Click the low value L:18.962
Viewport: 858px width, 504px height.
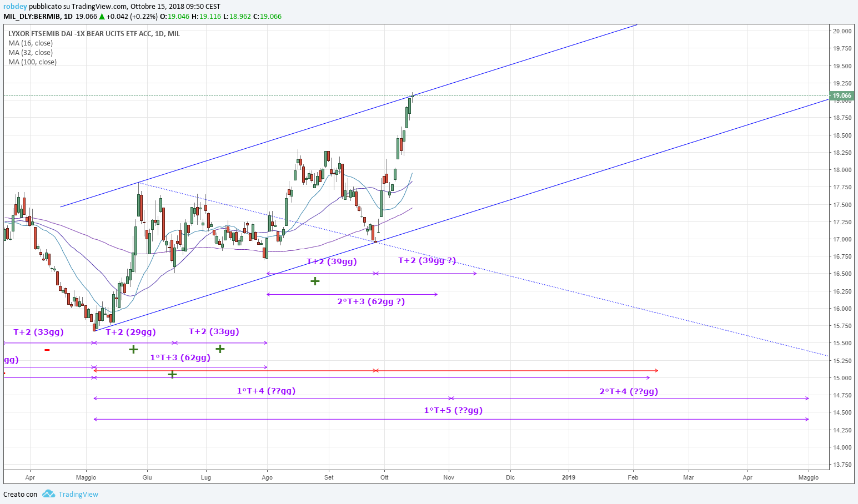pyautogui.click(x=237, y=17)
